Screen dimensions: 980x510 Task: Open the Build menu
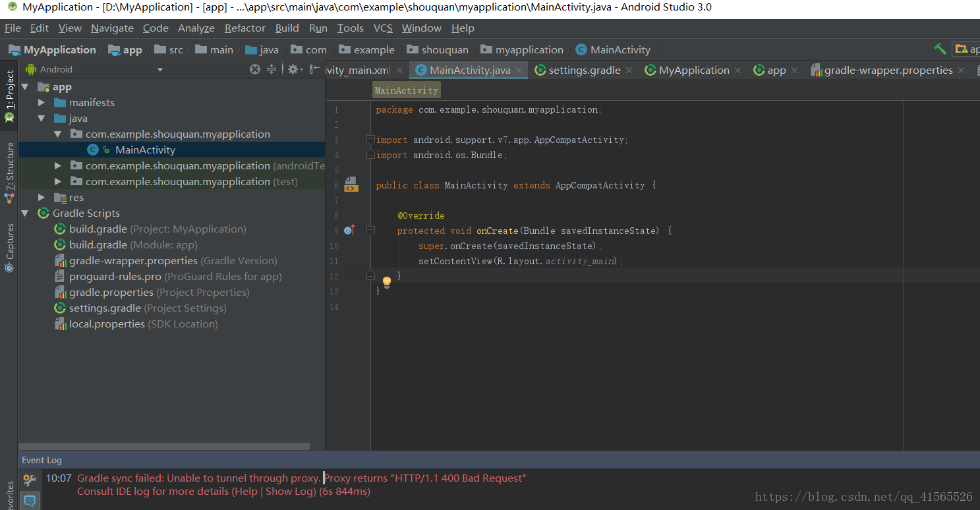tap(287, 28)
